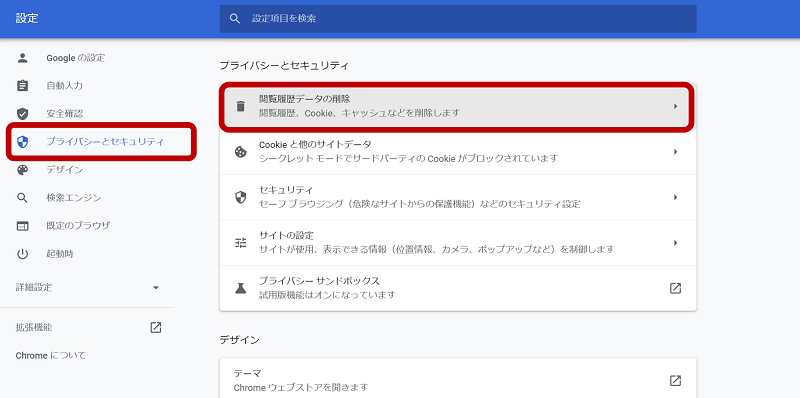Click the flask icon for プライバシー サンドボックス
The width and height of the screenshot is (800, 398).
[x=240, y=288]
